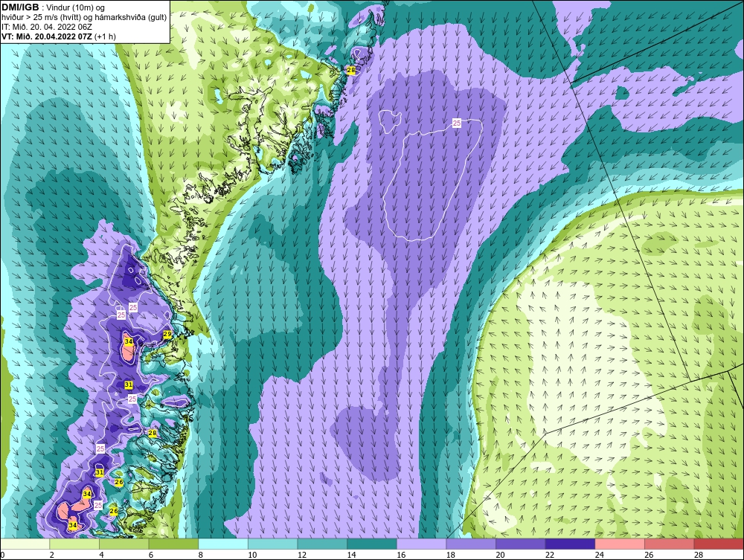This screenshot has height=560, width=744.
Task: Click the '25' label on large central contour
Action: [x=457, y=123]
